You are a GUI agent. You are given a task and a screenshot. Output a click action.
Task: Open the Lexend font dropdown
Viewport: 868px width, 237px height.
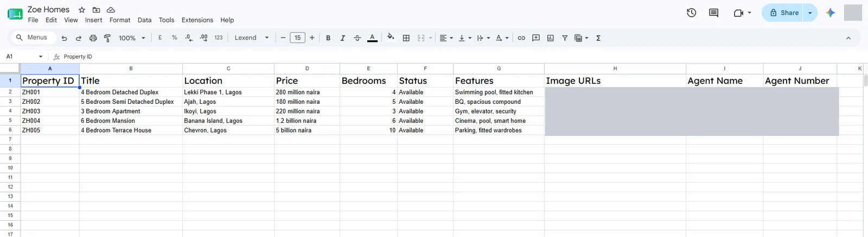252,38
